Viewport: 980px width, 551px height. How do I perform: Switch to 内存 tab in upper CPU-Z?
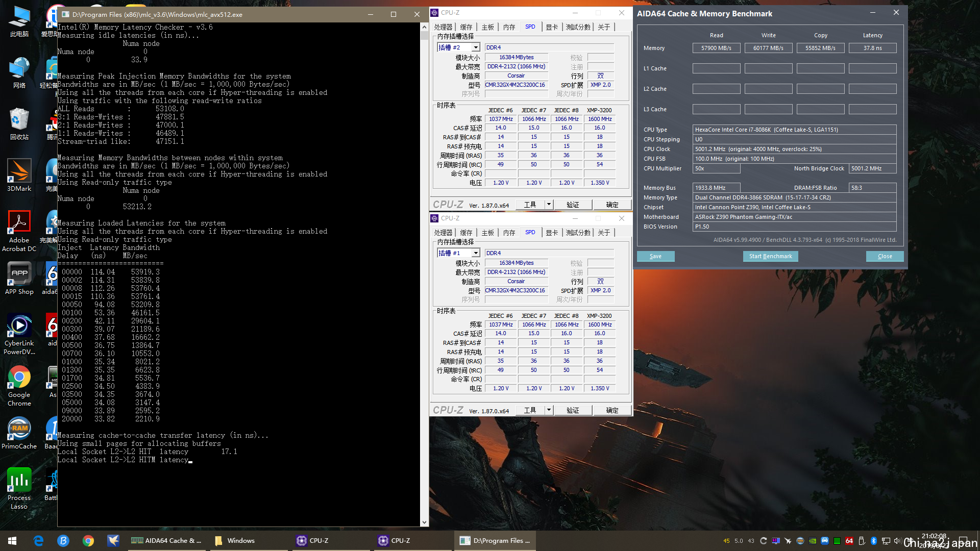pyautogui.click(x=509, y=27)
